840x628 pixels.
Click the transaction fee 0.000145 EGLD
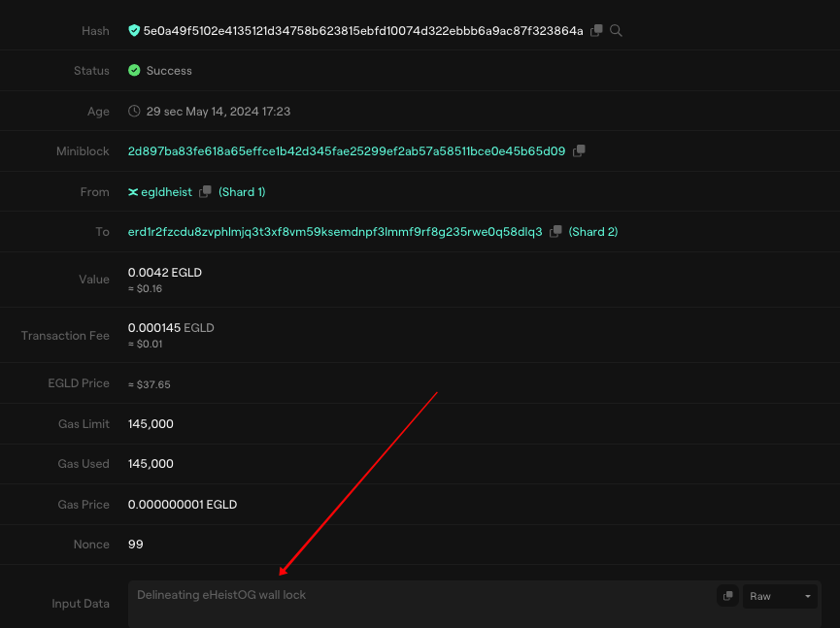tap(171, 328)
